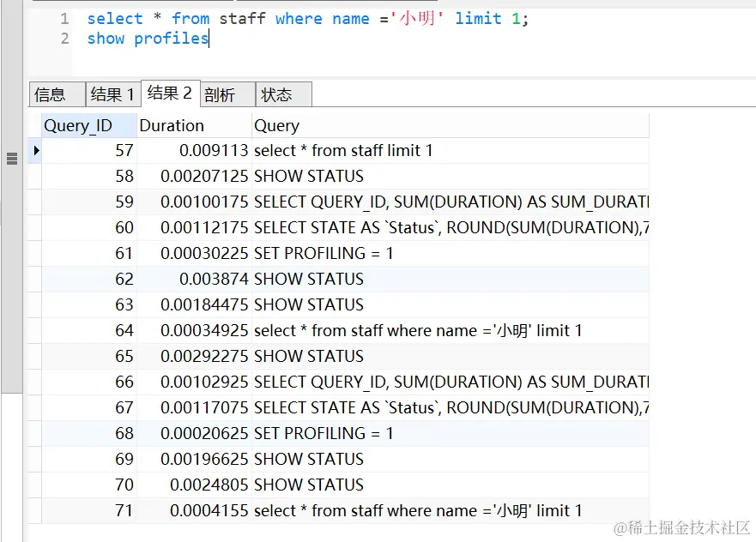Click SELECT QUERY_ID query in row 66
The height and width of the screenshot is (542, 756).
point(451,382)
